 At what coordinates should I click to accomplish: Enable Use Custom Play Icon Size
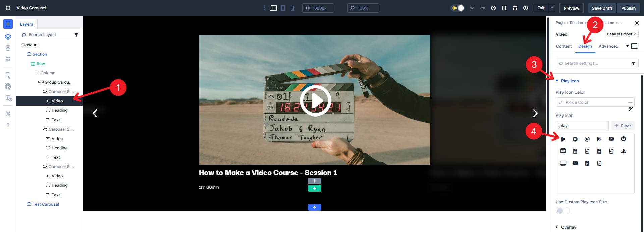562,211
